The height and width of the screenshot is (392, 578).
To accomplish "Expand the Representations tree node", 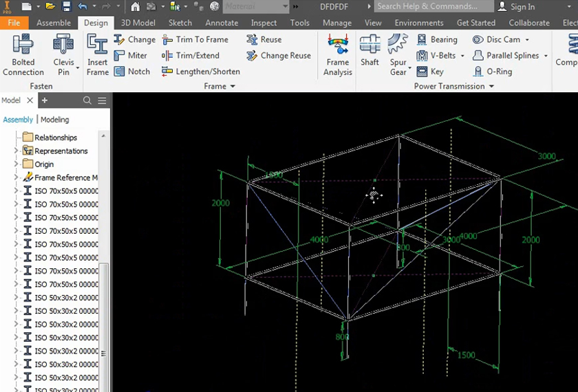I will [x=17, y=151].
